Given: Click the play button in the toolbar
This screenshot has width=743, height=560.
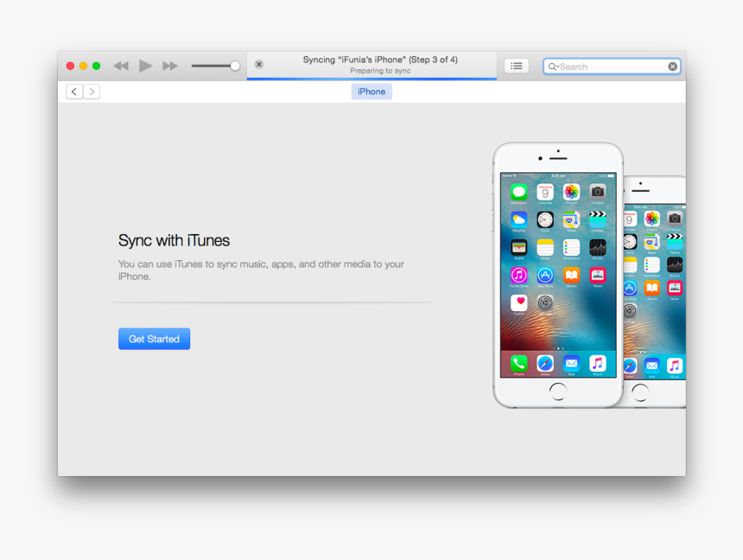Looking at the screenshot, I should (145, 65).
